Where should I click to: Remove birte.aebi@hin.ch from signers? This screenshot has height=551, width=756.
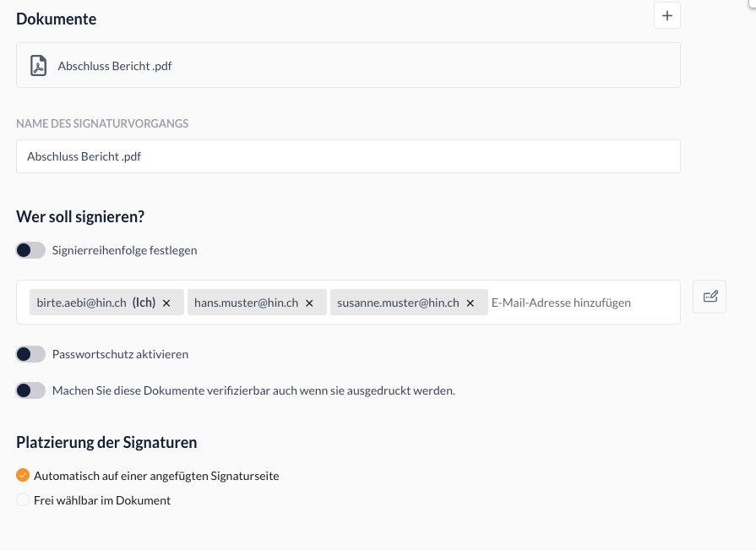(x=166, y=303)
